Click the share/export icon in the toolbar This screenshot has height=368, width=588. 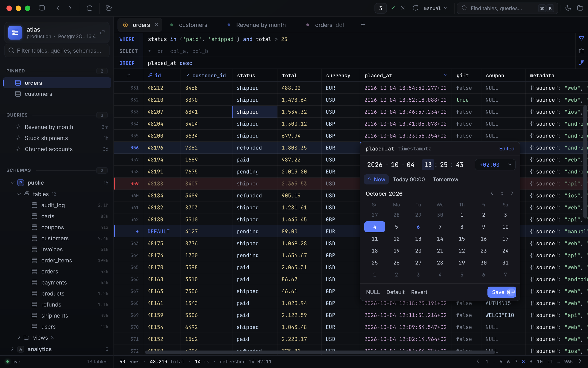click(109, 8)
